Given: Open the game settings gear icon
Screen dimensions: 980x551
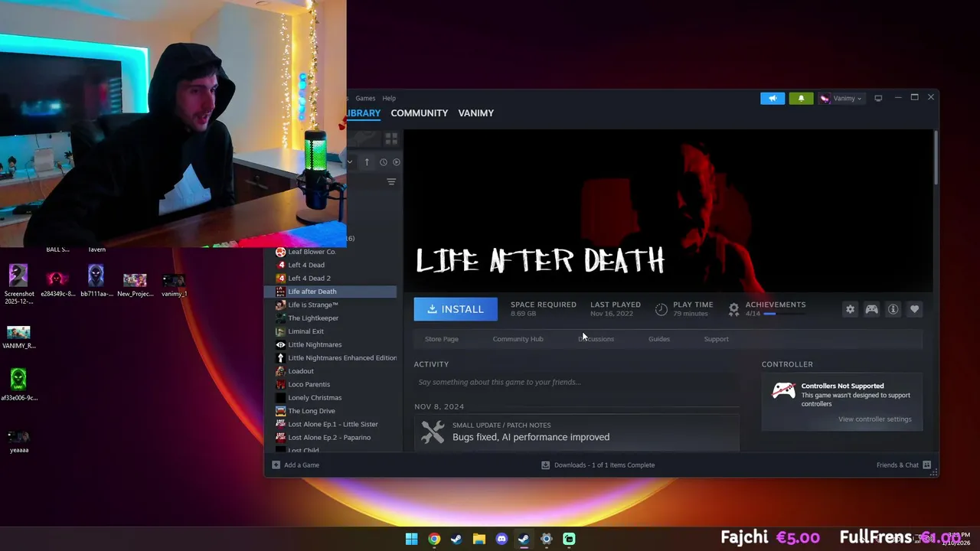Looking at the screenshot, I should (x=850, y=309).
